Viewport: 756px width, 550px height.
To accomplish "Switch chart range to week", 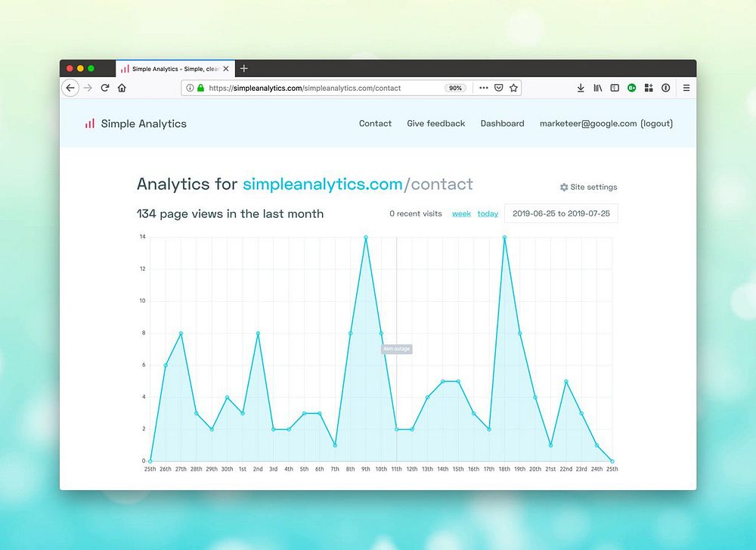I will point(461,214).
